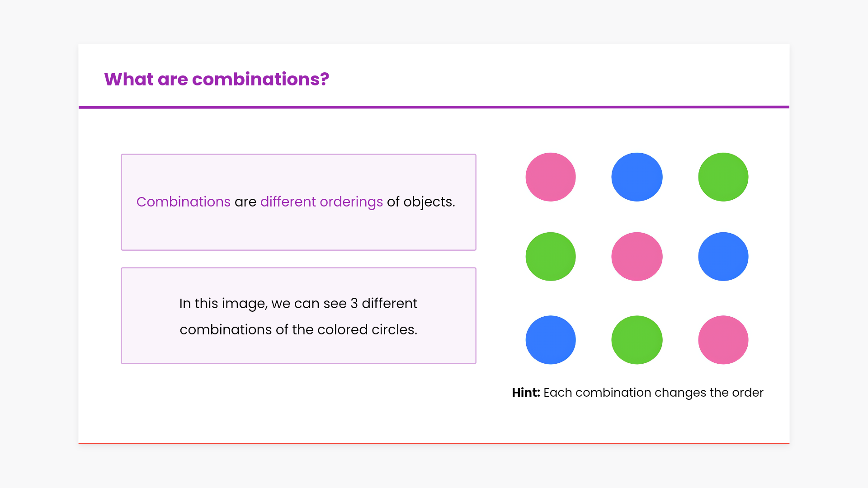This screenshot has height=488, width=868.
Task: Click the pink circle in the middle row
Action: click(x=637, y=256)
